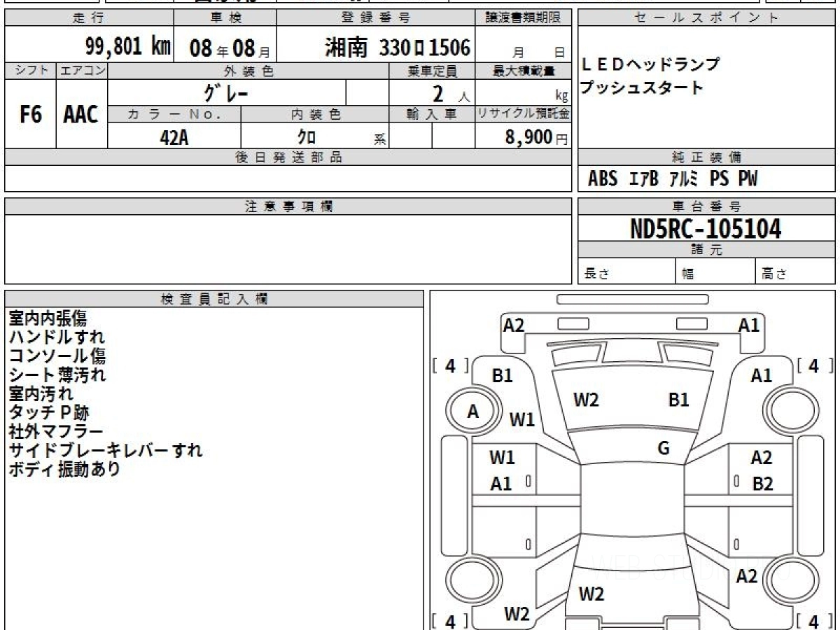This screenshot has width=840, height=630.
Task: Select inspector note タッチP跡
Action: (48, 412)
